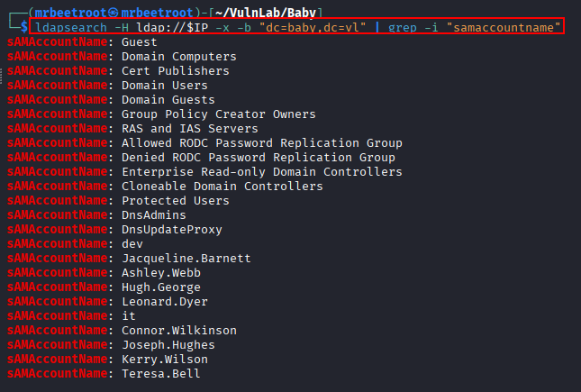
Task: Click 'RAS and IAS Servers' entry
Action: point(190,129)
